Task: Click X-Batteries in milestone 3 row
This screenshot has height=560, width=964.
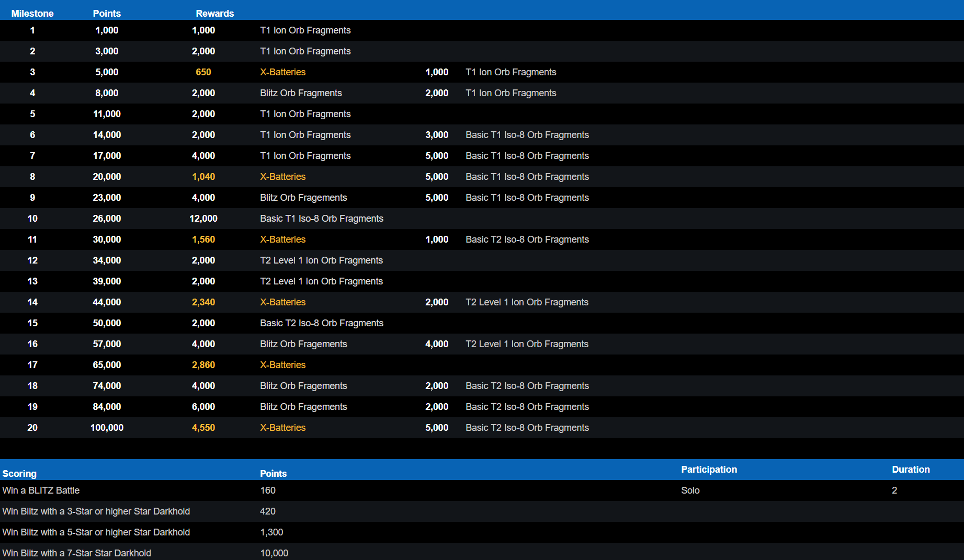Action: pos(283,72)
